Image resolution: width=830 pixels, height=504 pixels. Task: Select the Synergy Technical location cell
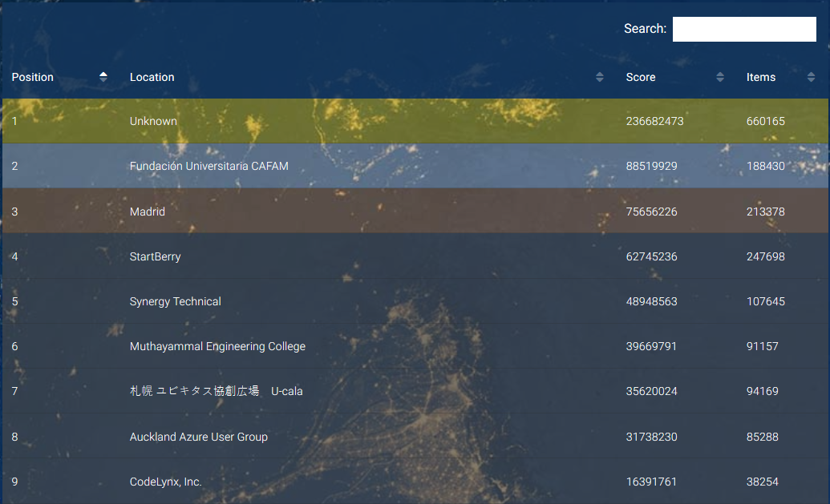pos(175,301)
